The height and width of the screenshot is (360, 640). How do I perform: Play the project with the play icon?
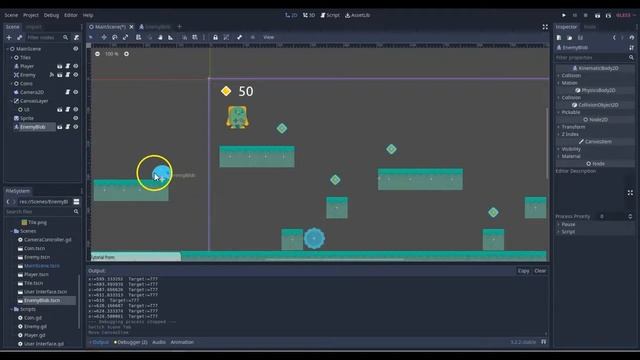point(564,15)
